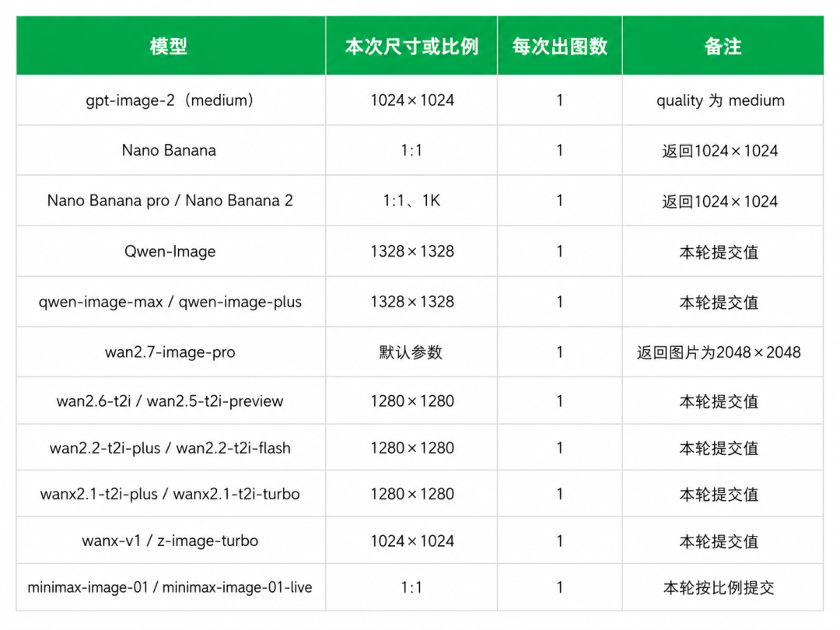
Task: Select wan2.6-t2i / wan2.5-t2i-preview cell
Action: pos(170,401)
